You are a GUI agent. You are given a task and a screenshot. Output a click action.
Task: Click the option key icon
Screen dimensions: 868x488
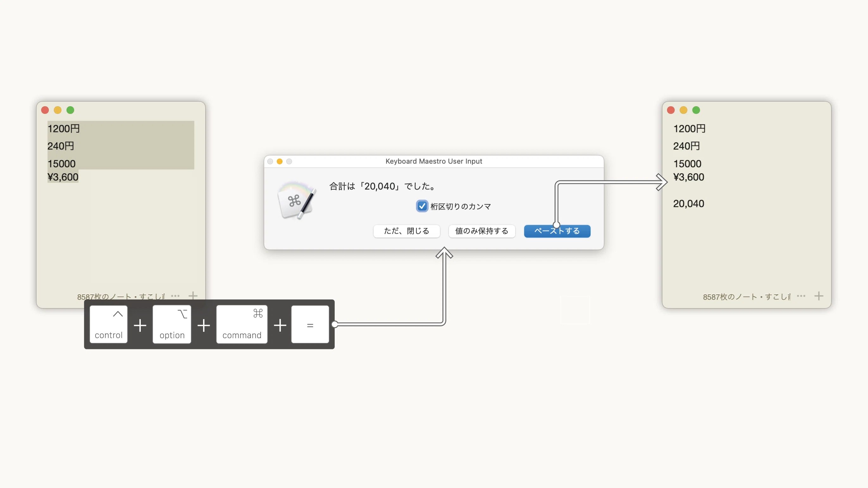[x=172, y=324]
